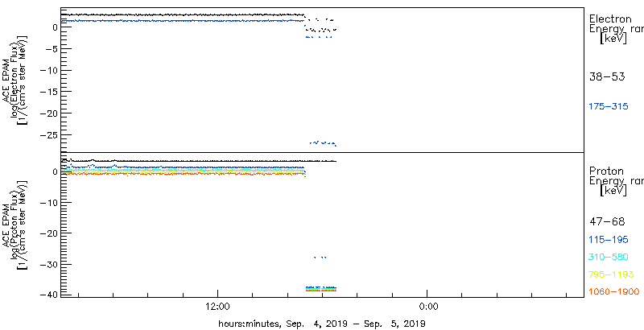
Task: Click the -40 tick on proton axis
Action: coord(47,295)
